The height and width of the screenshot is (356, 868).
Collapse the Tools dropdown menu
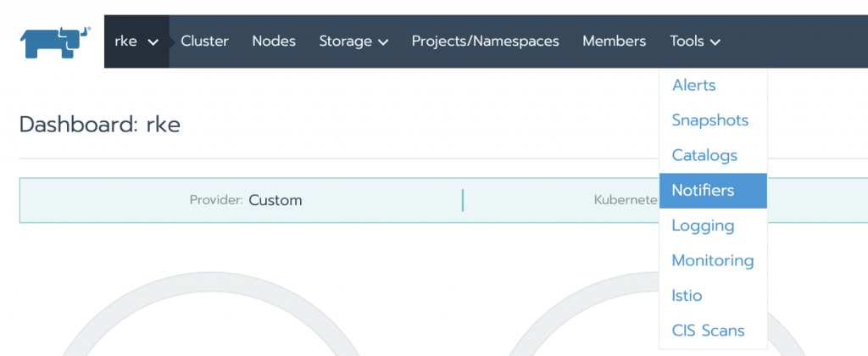coord(695,42)
